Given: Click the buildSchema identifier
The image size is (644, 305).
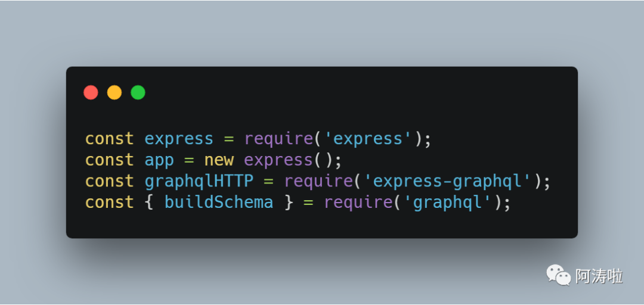Looking at the screenshot, I should coord(219,203).
